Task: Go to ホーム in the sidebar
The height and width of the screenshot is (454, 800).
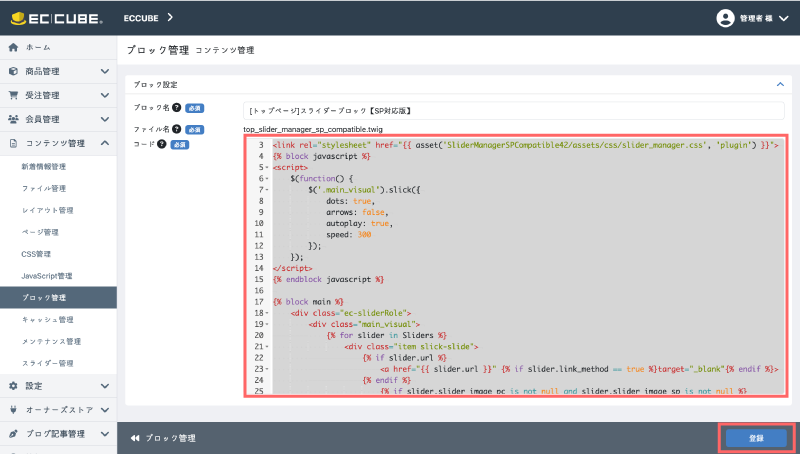Action: point(58,47)
